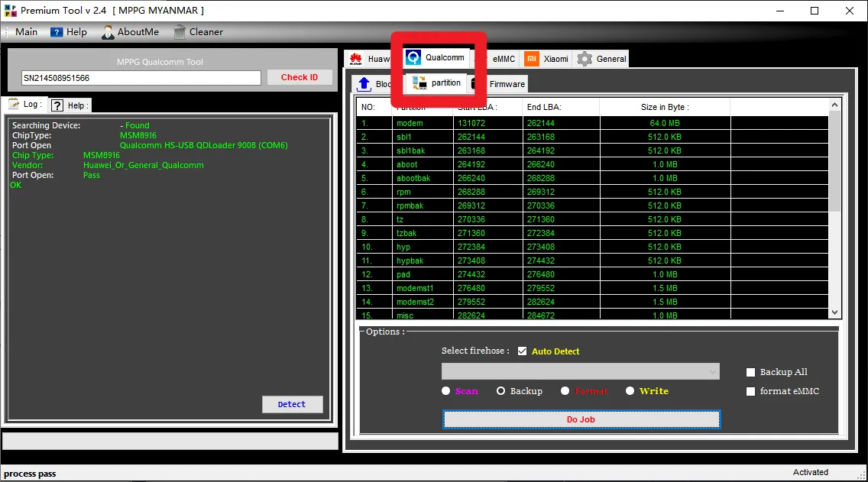Select the rpmbak partition row
The height and width of the screenshot is (482, 868).
592,205
